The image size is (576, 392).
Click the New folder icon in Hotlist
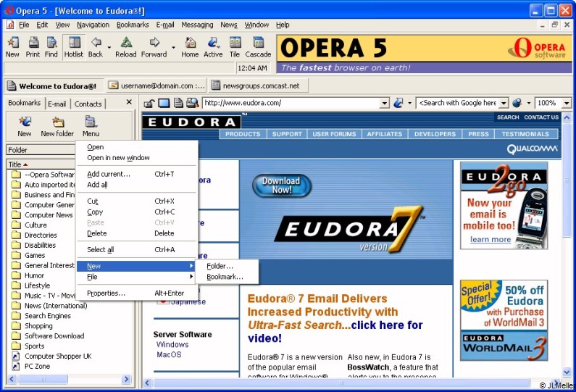(58, 122)
